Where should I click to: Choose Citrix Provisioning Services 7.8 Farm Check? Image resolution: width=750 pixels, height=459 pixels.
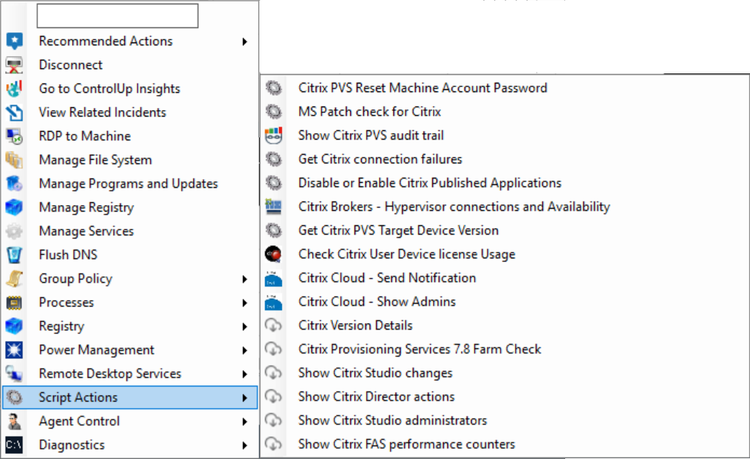(505, 349)
